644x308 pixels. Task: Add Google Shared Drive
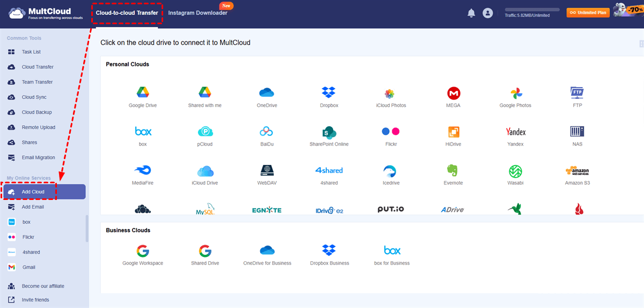(x=204, y=255)
